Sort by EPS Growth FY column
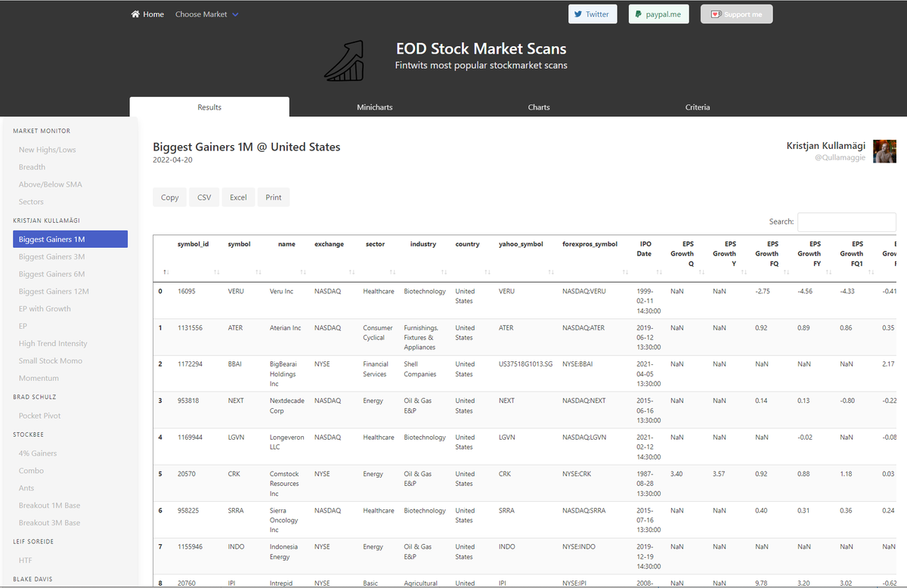The width and height of the screenshot is (907, 588). tap(814, 258)
